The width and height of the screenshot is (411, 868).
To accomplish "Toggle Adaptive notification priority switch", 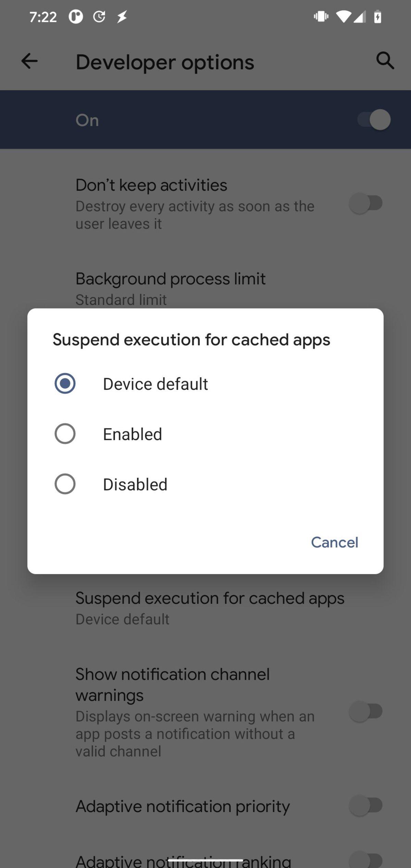I will click(366, 806).
